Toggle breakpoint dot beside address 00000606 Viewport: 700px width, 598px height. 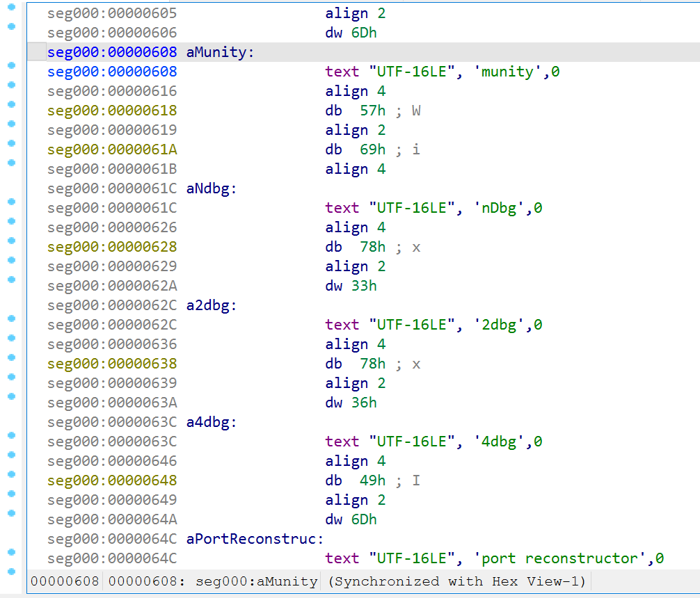pyautogui.click(x=12, y=27)
